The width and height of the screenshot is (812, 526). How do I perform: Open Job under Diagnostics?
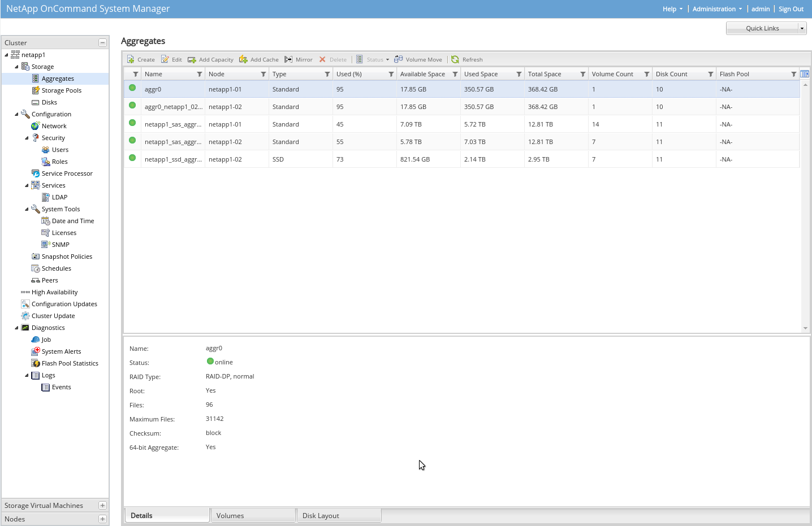[x=46, y=340]
